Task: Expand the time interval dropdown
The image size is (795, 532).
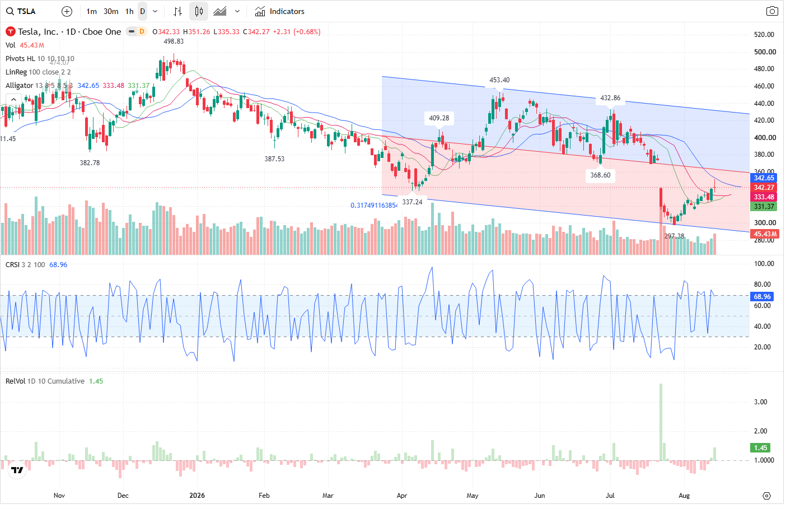Action: (x=155, y=11)
